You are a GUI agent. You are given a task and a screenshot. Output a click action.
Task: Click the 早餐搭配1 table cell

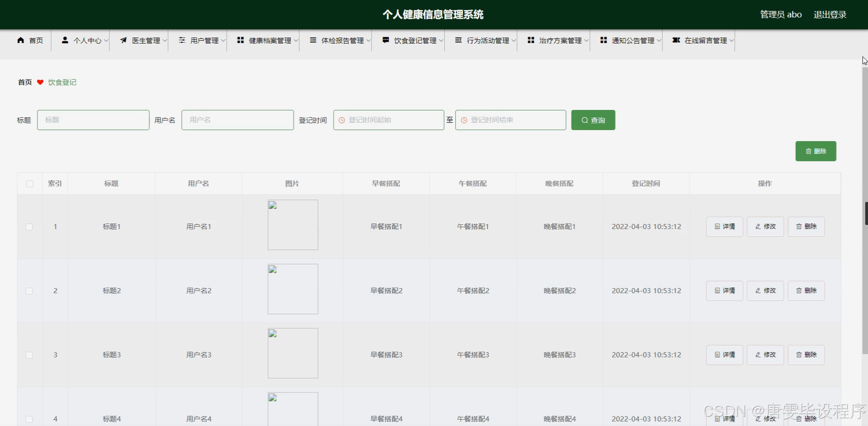pos(386,227)
